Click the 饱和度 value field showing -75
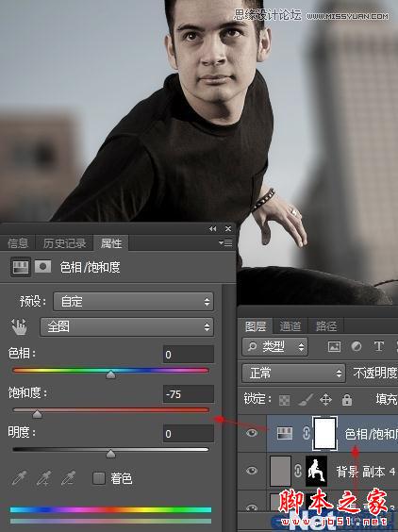 189,394
